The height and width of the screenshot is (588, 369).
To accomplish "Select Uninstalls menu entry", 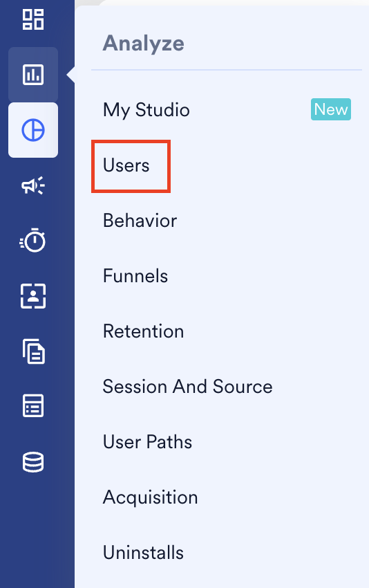I will [x=143, y=553].
